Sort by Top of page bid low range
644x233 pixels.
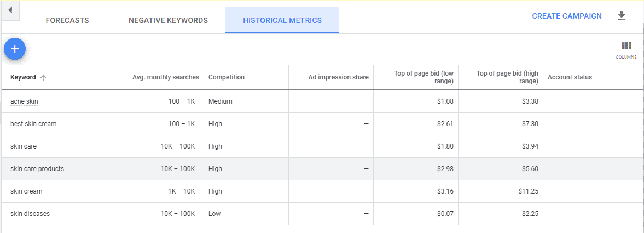pyautogui.click(x=423, y=77)
